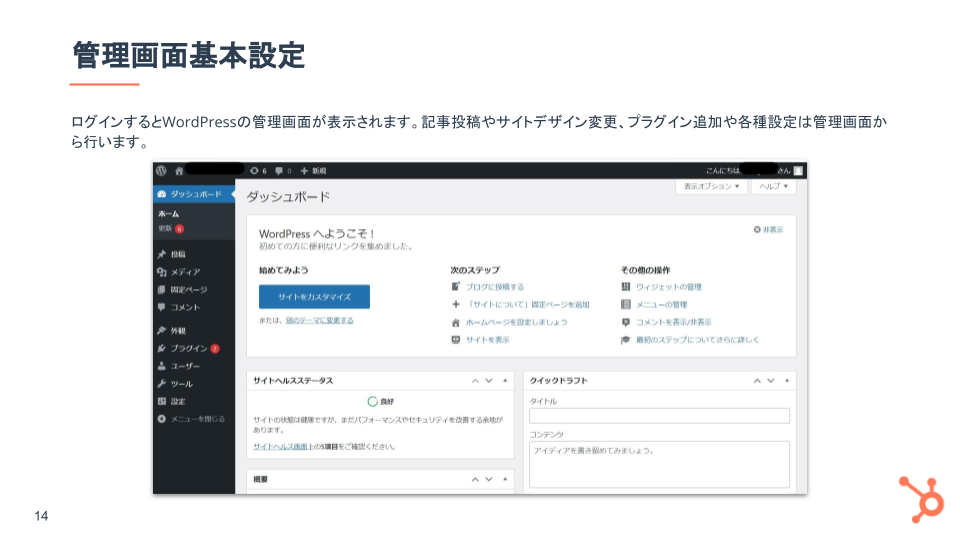The width and height of the screenshot is (960, 540).
Task: Collapse クイックドラフト panel
Action: pyautogui.click(x=787, y=381)
